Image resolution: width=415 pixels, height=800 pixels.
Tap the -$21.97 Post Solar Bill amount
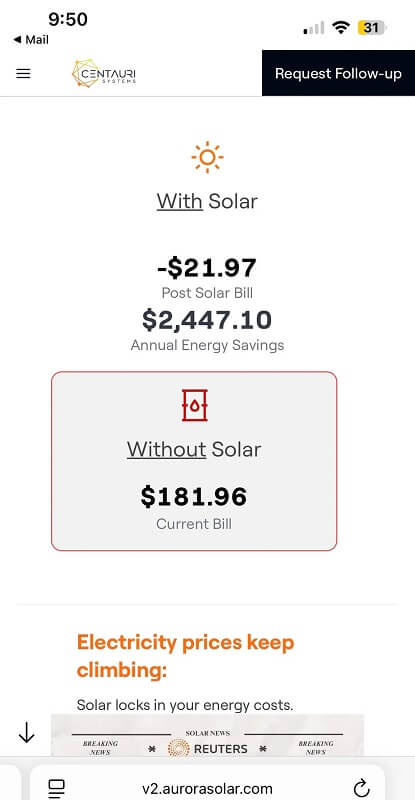click(x=207, y=268)
